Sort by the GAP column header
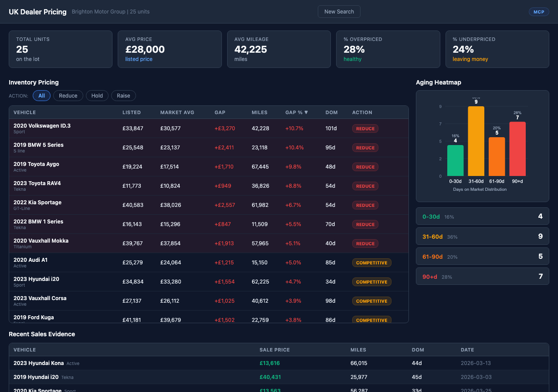Image resolution: width=558 pixels, height=392 pixels. point(220,112)
